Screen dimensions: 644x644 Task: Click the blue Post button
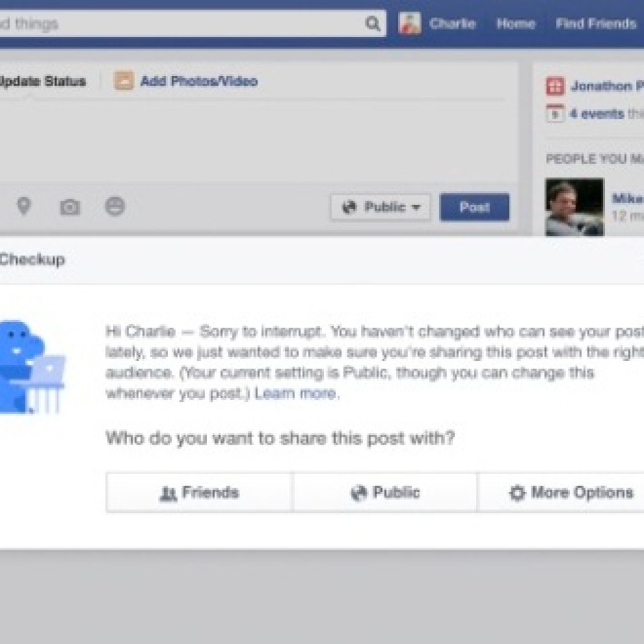pyautogui.click(x=474, y=207)
